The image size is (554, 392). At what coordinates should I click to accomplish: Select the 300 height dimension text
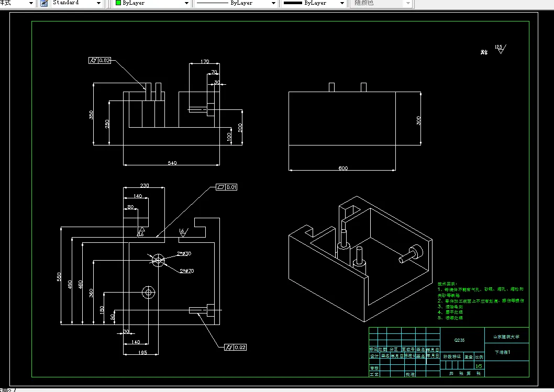click(418, 121)
